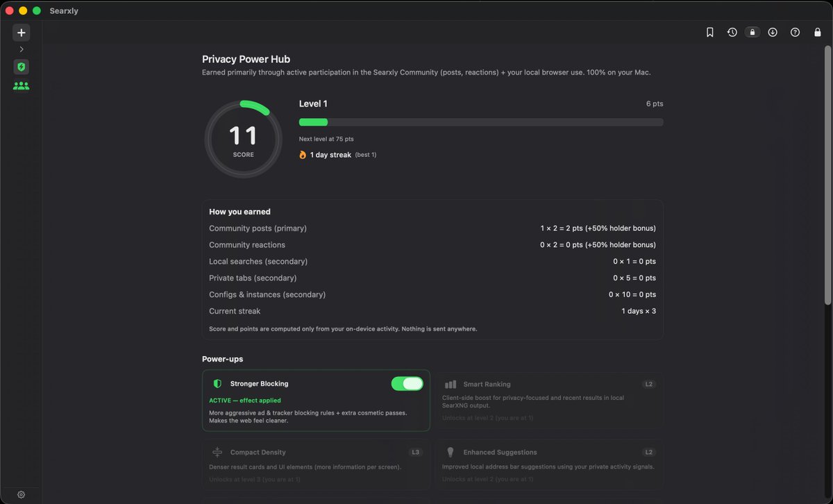Image resolution: width=833 pixels, height=504 pixels.
Task: Click the padlock icon at toolbar end
Action: [x=817, y=32]
